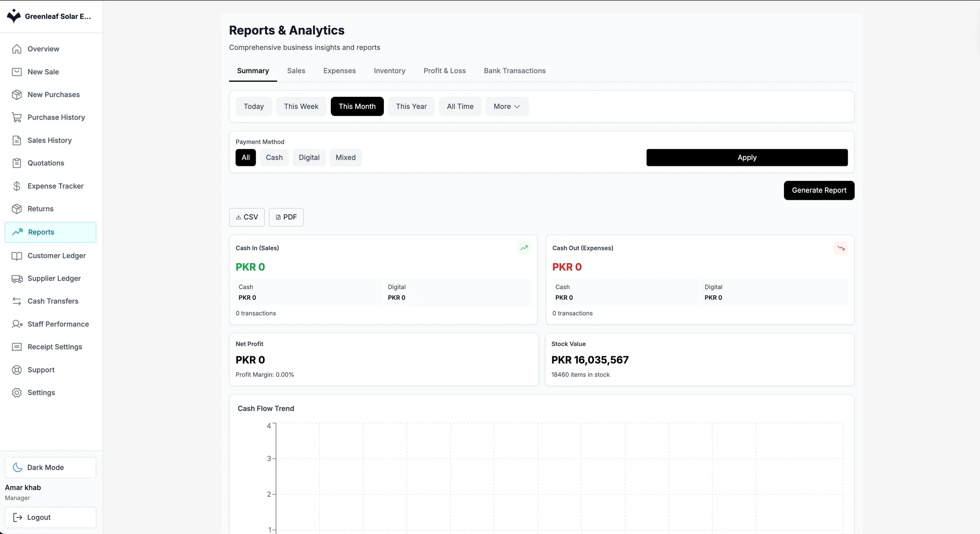The width and height of the screenshot is (980, 534).
Task: Click the Sales History document icon
Action: (x=17, y=141)
